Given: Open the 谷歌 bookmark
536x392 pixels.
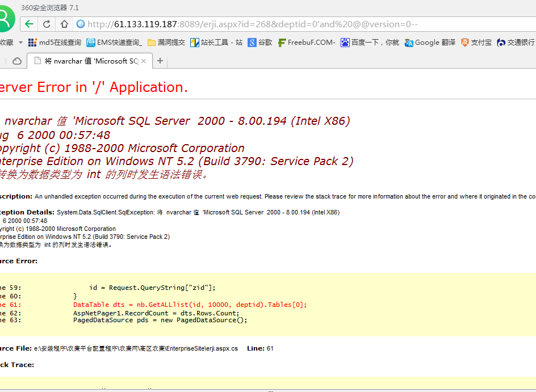Looking at the screenshot, I should (x=260, y=43).
